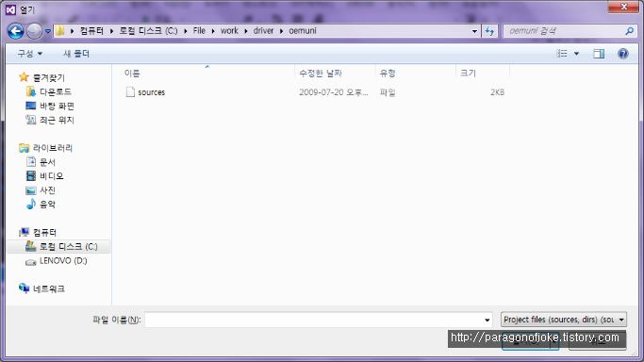This screenshot has width=644, height=362.
Task: Open the 음악 library
Action: pyautogui.click(x=47, y=205)
